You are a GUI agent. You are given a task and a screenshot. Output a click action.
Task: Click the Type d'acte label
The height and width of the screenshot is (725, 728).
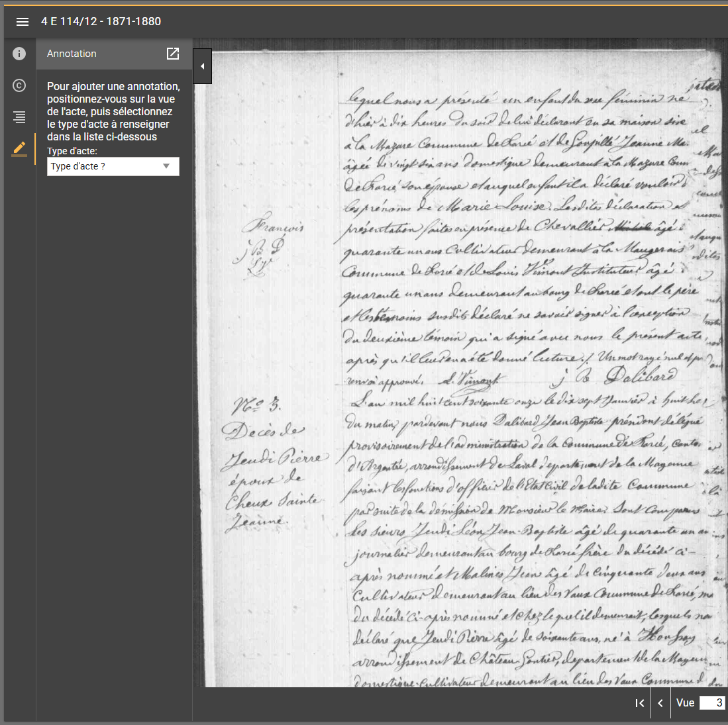(72, 151)
